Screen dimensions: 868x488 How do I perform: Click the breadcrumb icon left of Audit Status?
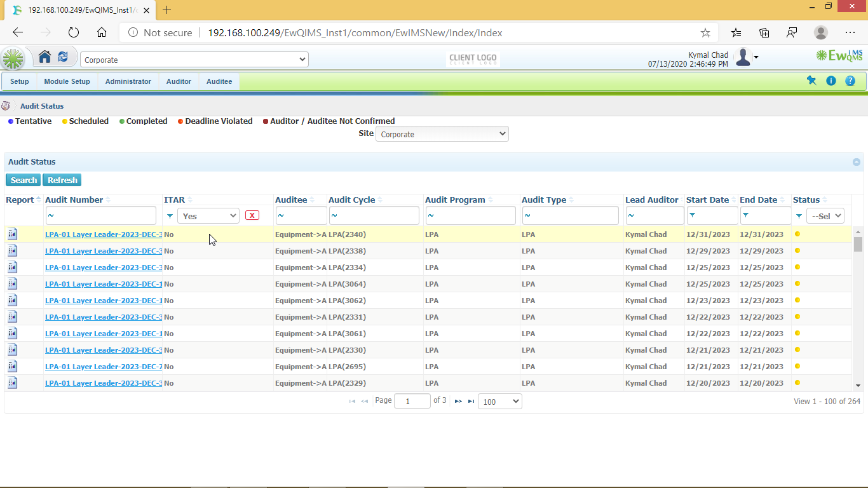pyautogui.click(x=6, y=106)
